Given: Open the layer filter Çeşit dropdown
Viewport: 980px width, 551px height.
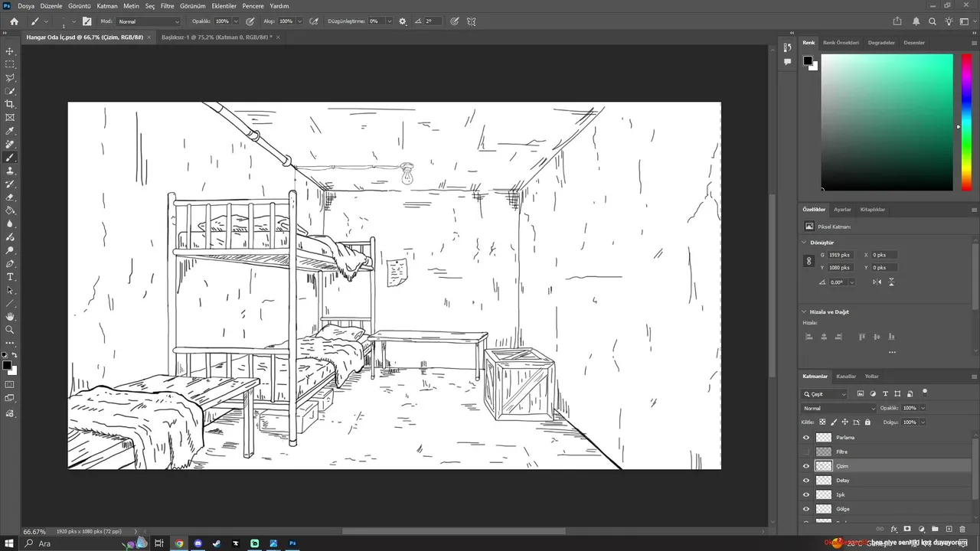Looking at the screenshot, I should (x=825, y=394).
